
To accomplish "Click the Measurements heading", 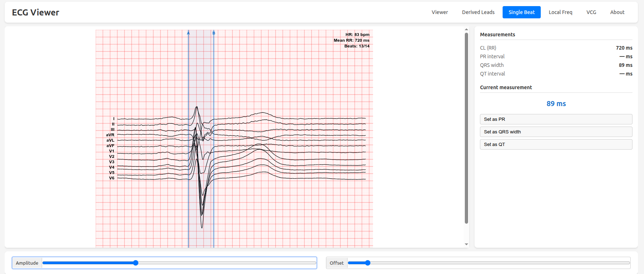I will 497,35.
